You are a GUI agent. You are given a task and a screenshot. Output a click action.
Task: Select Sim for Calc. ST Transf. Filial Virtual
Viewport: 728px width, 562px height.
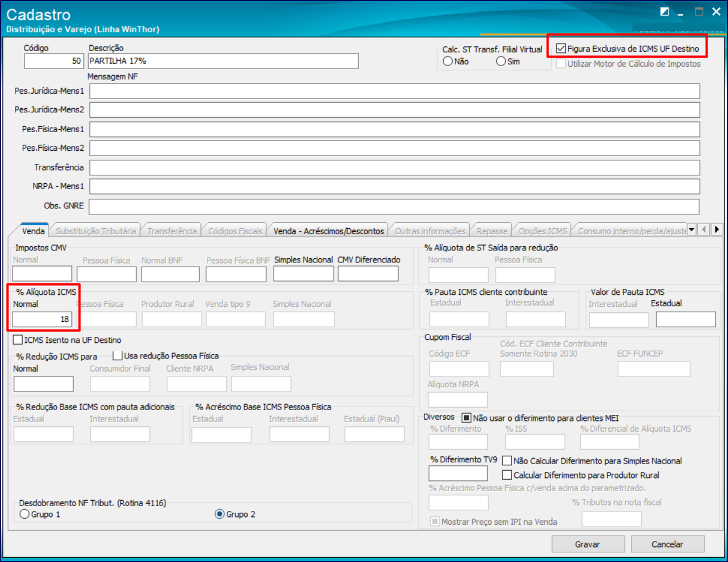[501, 61]
